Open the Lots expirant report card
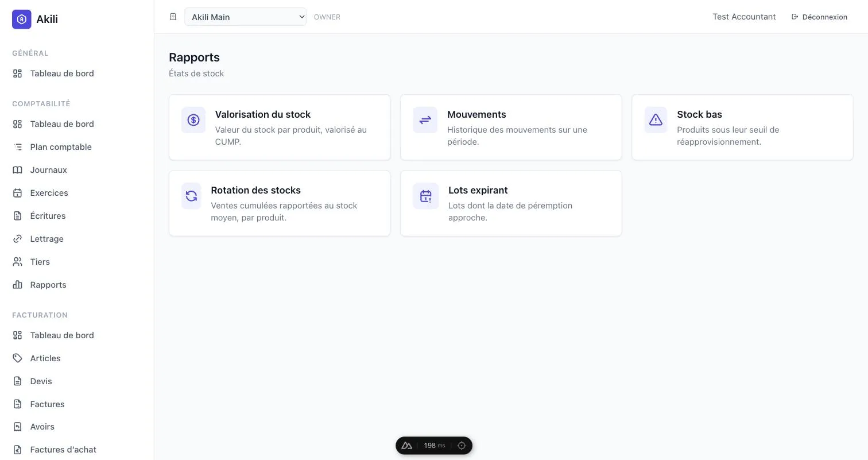Viewport: 868px width, 460px height. [511, 203]
